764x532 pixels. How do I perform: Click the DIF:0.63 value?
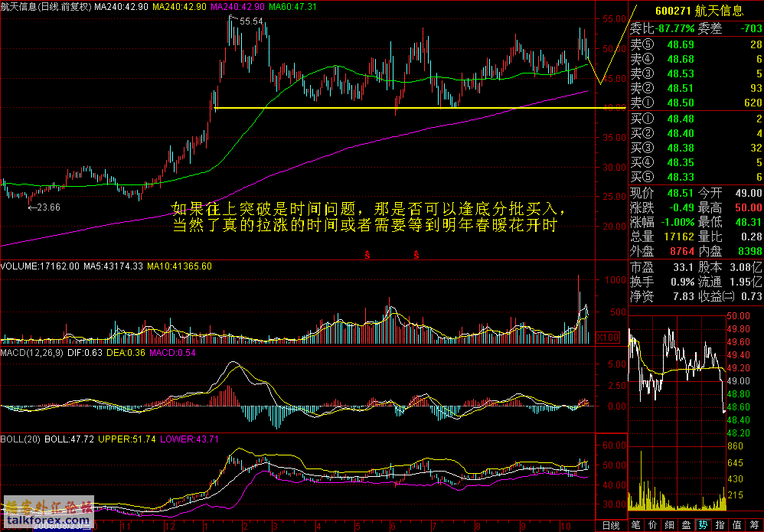84,353
